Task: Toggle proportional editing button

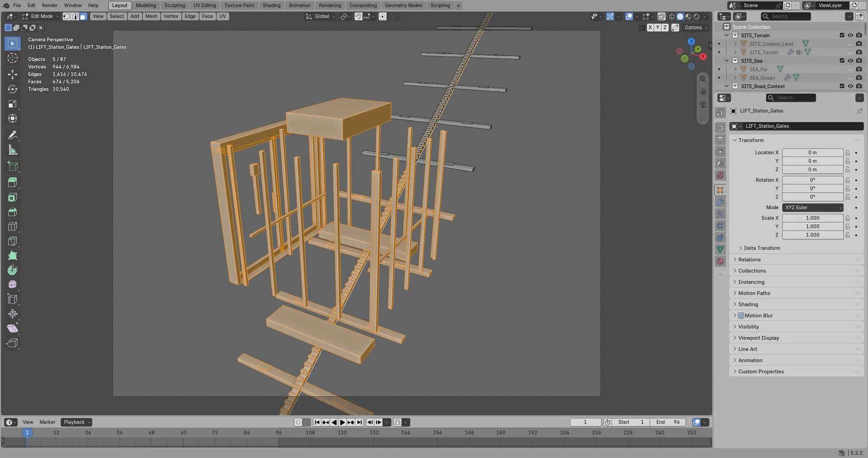Action: point(382,16)
